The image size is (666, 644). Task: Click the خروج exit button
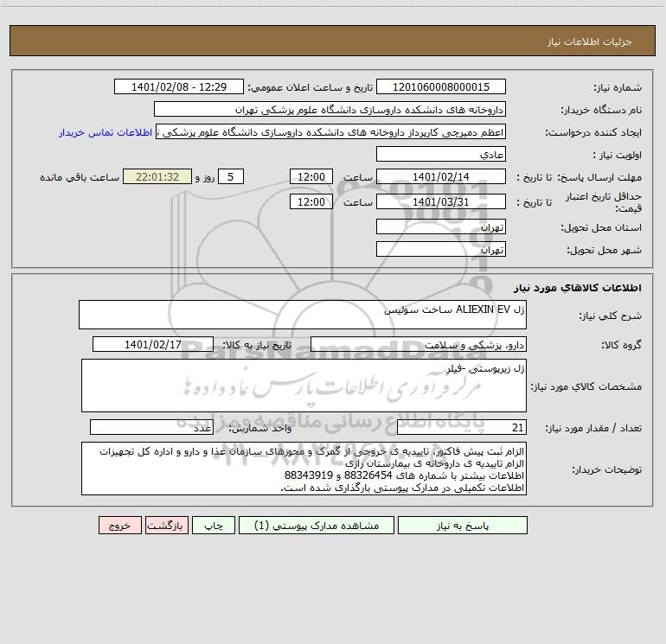119,526
